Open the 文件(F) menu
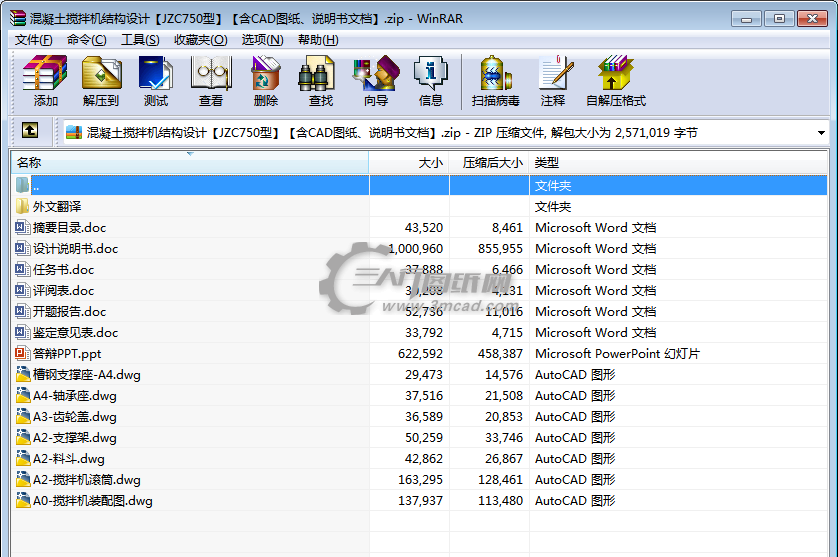The height and width of the screenshot is (557, 838). pyautogui.click(x=33, y=40)
